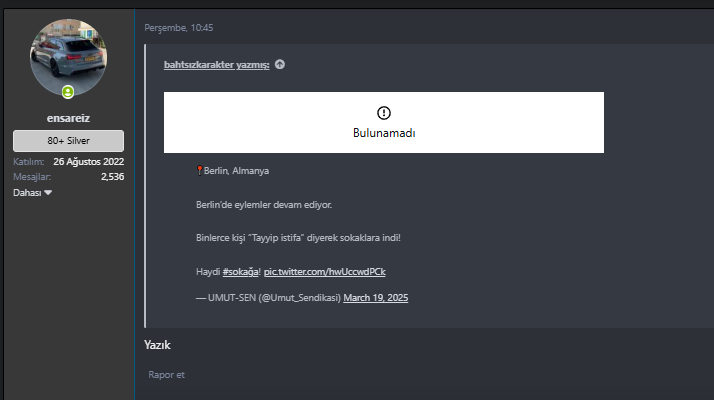Expand the Dahası user details dropdown
Screen dimensions: 714x400
[x=33, y=192]
